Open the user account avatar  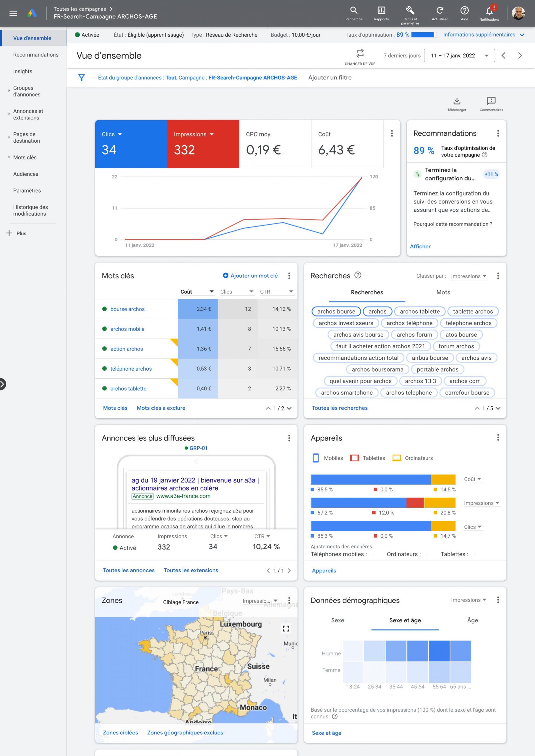pos(518,13)
